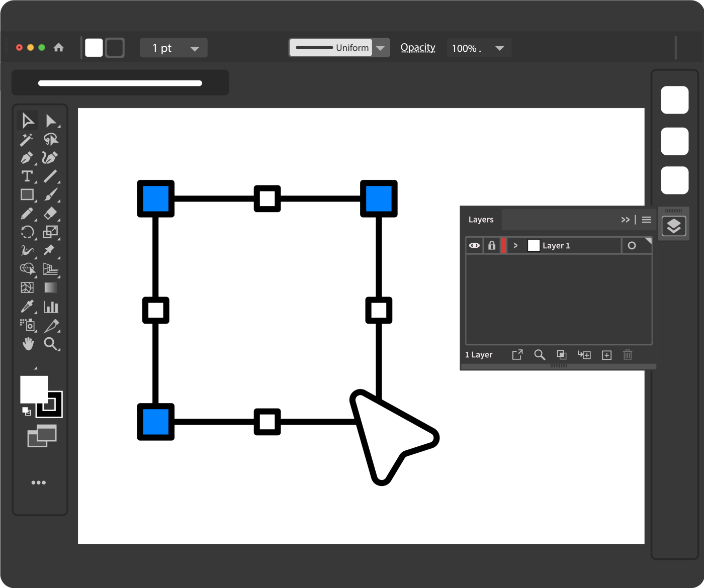The width and height of the screenshot is (704, 588).
Task: Toggle visibility of Layer 1
Action: point(474,245)
